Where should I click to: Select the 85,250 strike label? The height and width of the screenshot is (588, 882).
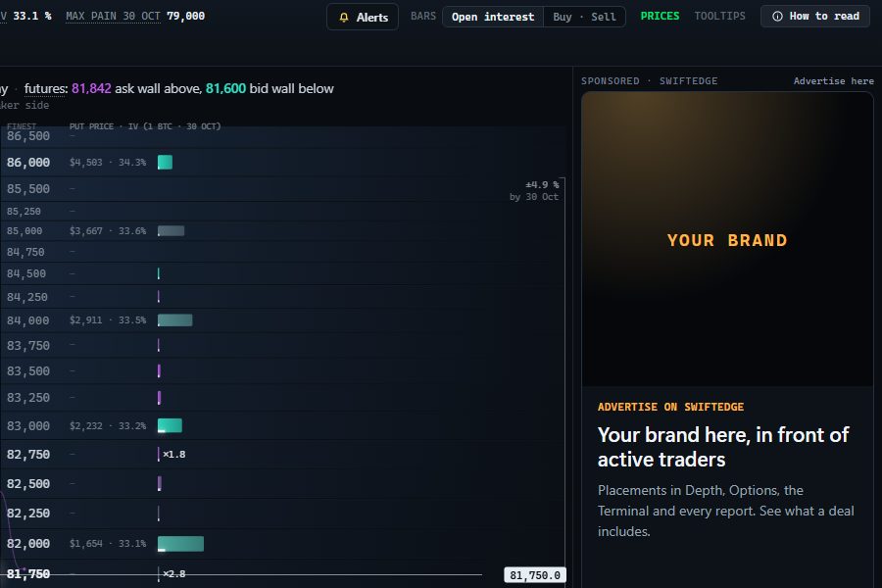tap(24, 211)
